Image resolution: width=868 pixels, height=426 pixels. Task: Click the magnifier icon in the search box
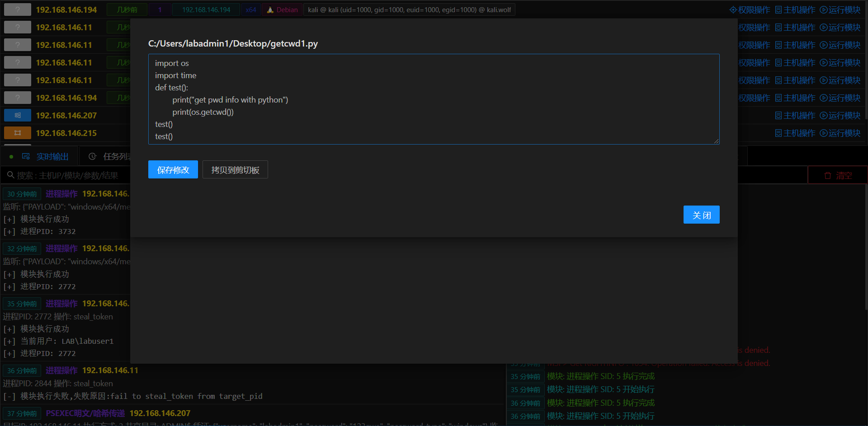10,175
